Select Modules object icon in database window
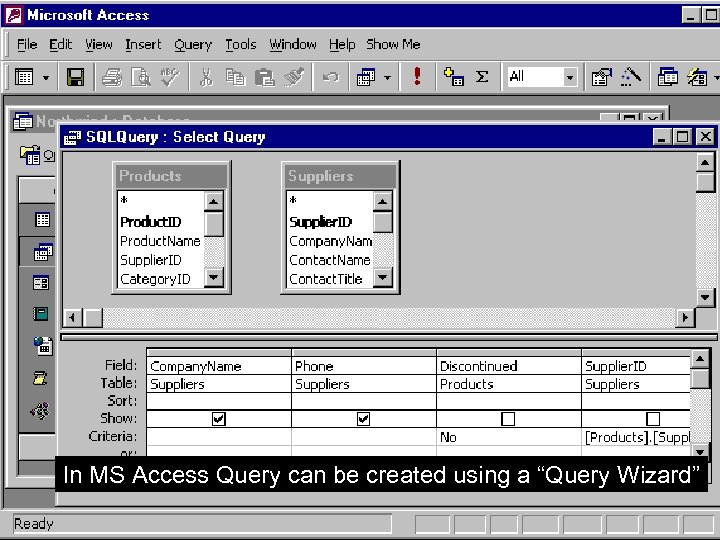Viewport: 720px width, 540px height. click(40, 411)
